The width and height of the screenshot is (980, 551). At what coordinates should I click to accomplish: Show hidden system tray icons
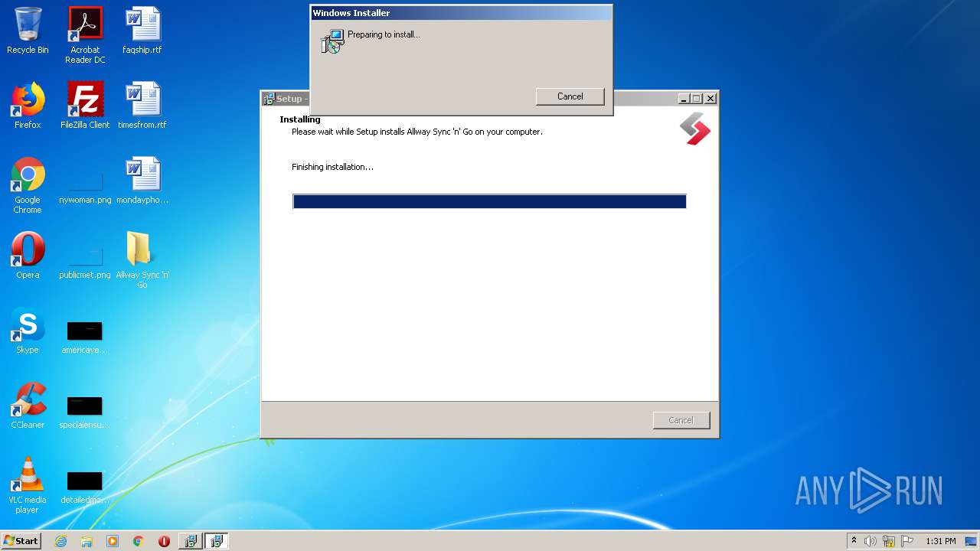pos(854,541)
